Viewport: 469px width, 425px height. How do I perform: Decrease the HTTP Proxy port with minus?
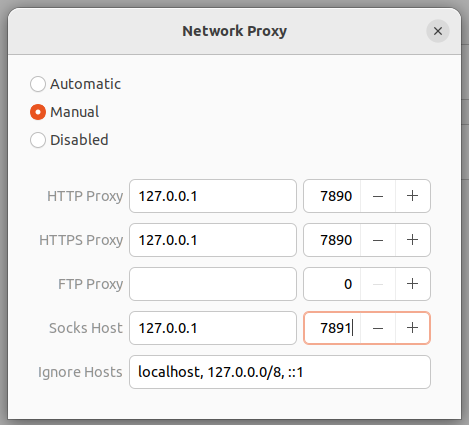pos(378,196)
